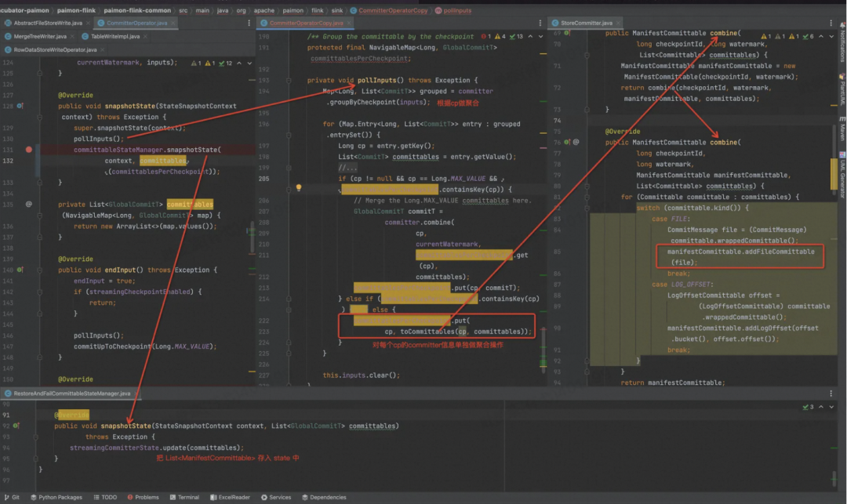The image size is (847, 504).
Task: Click the lightbulb quick-fix icon on line 205
Action: 298,189
